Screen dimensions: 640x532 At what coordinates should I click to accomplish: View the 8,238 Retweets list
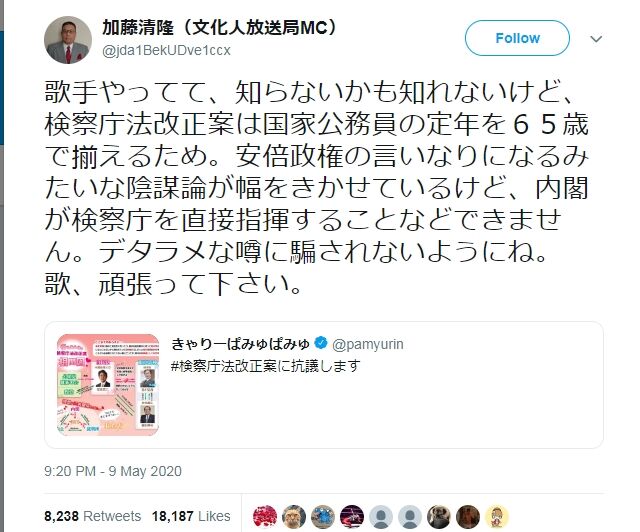pyautogui.click(x=93, y=516)
